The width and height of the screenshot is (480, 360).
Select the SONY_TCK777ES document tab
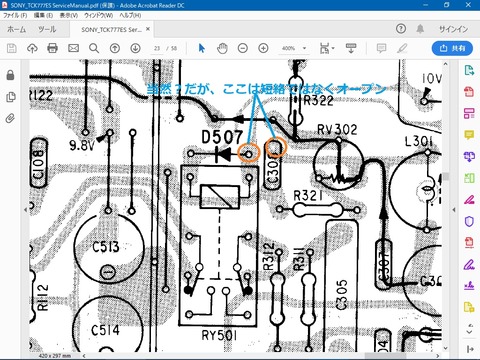(x=111, y=30)
